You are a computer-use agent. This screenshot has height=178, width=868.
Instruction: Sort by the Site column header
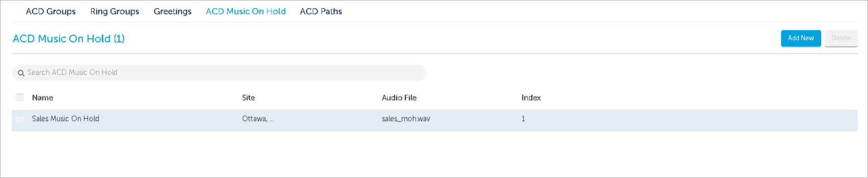pyautogui.click(x=248, y=98)
